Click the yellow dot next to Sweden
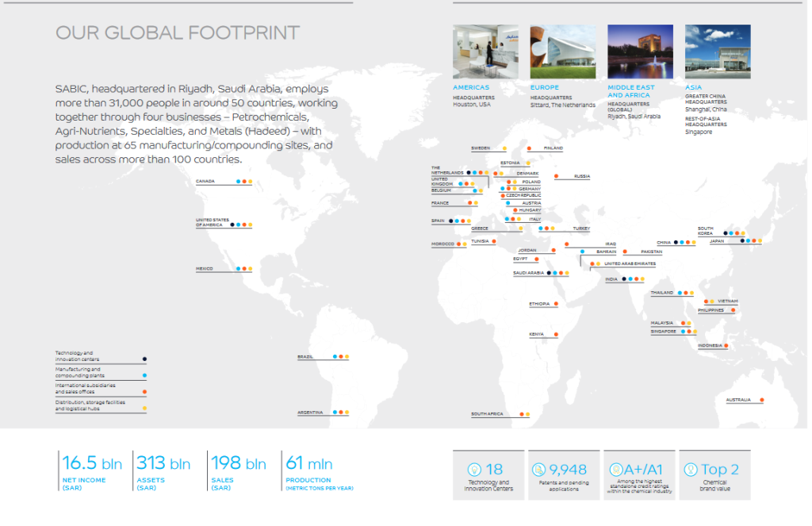The width and height of the screenshot is (812, 526). [x=504, y=148]
